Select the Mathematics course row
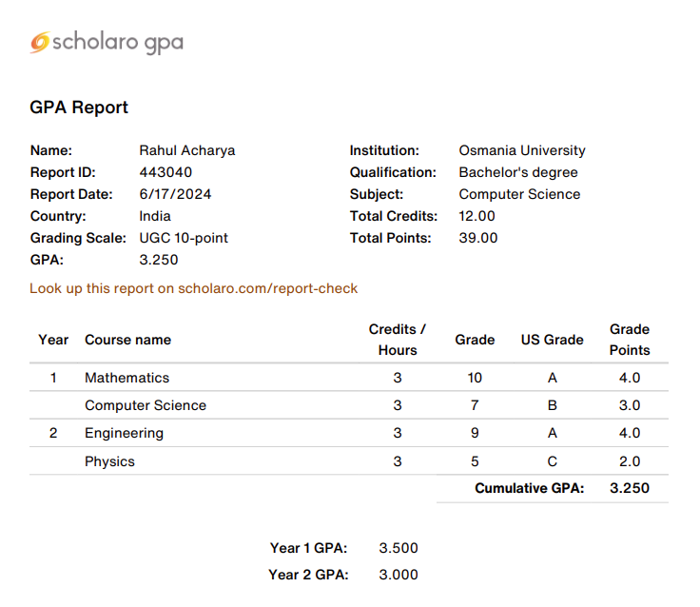This screenshot has width=700, height=607. pos(126,378)
